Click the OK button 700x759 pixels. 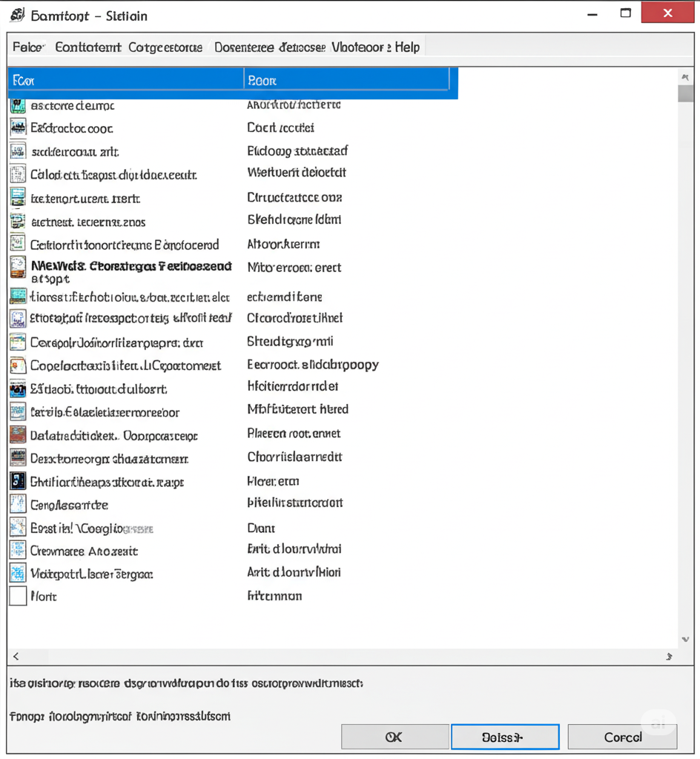point(394,737)
